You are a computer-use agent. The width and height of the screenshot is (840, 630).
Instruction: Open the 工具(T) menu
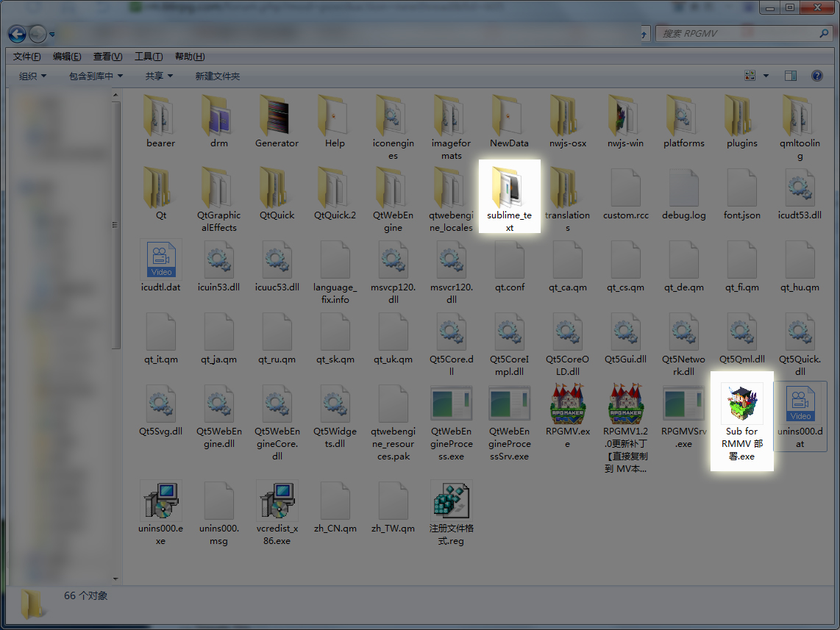click(x=149, y=57)
